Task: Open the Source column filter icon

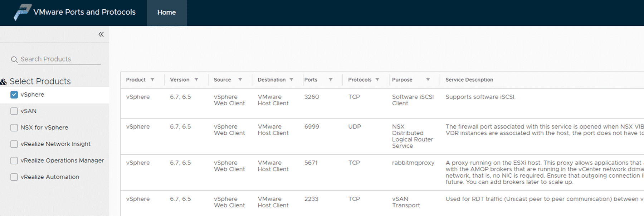Action: pyautogui.click(x=240, y=80)
